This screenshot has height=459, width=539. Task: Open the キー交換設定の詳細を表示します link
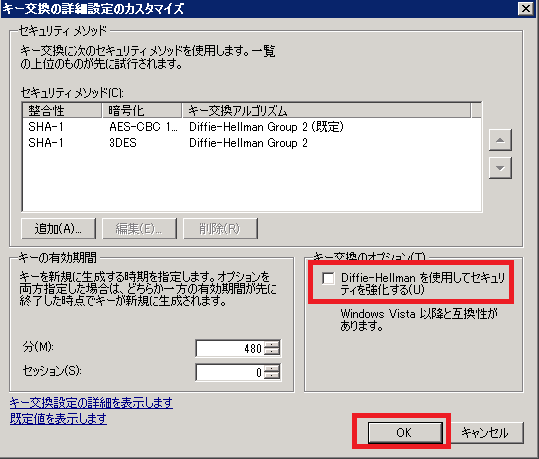pos(91,403)
